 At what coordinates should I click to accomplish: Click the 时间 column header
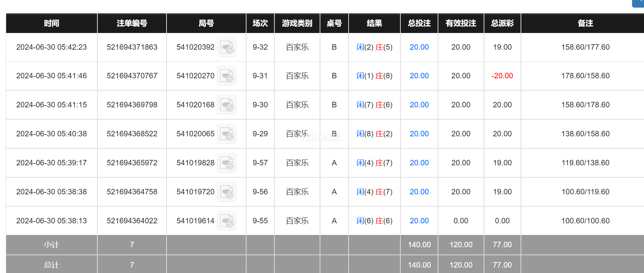[x=51, y=23]
